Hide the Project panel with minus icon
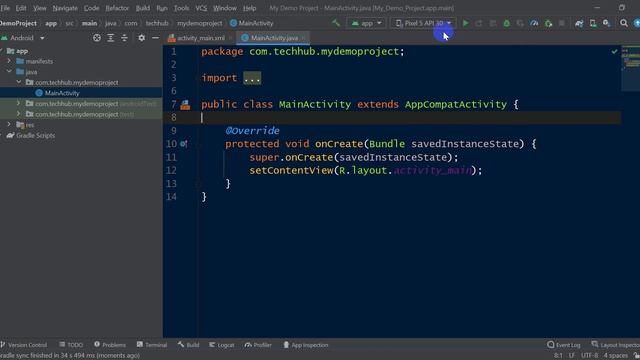 [x=155, y=38]
